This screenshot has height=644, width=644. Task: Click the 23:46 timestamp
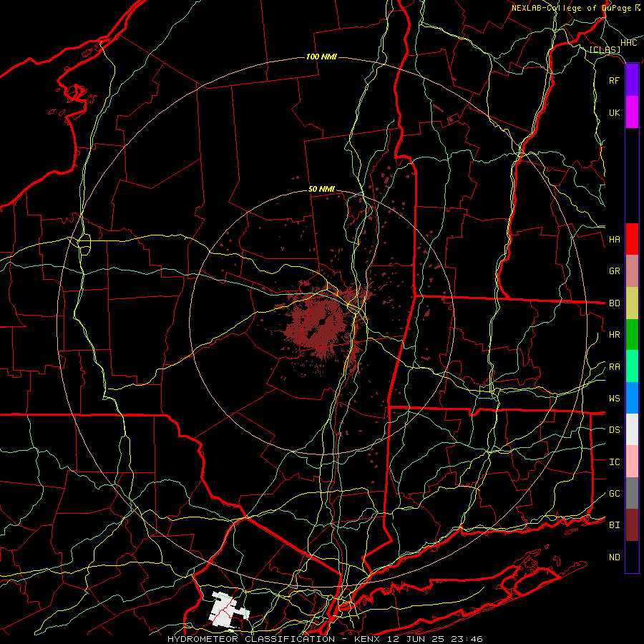click(x=466, y=639)
